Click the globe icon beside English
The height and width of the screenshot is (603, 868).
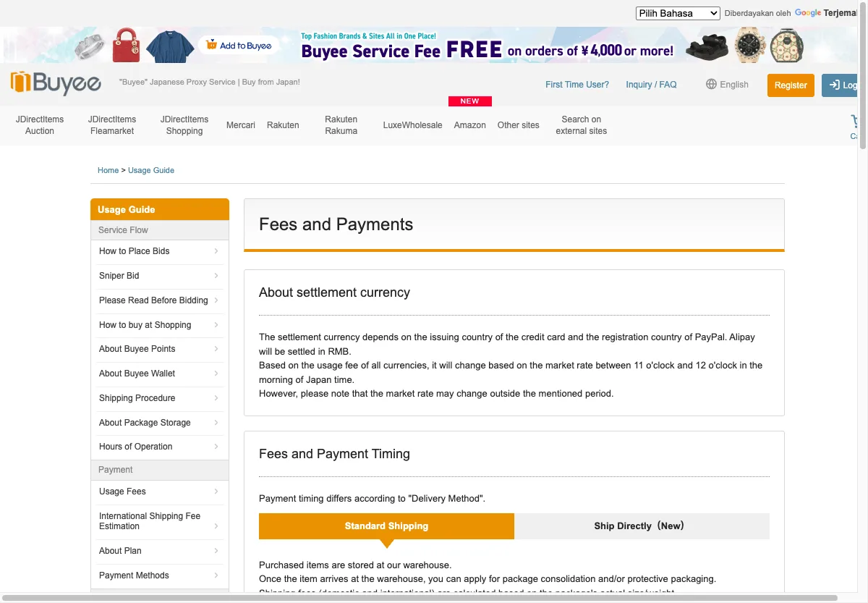[711, 84]
